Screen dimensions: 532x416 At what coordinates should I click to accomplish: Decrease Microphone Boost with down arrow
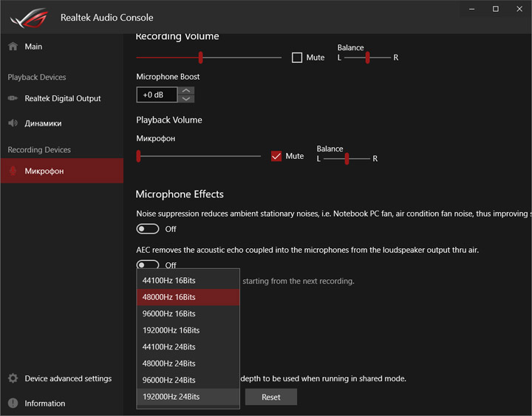pos(187,99)
